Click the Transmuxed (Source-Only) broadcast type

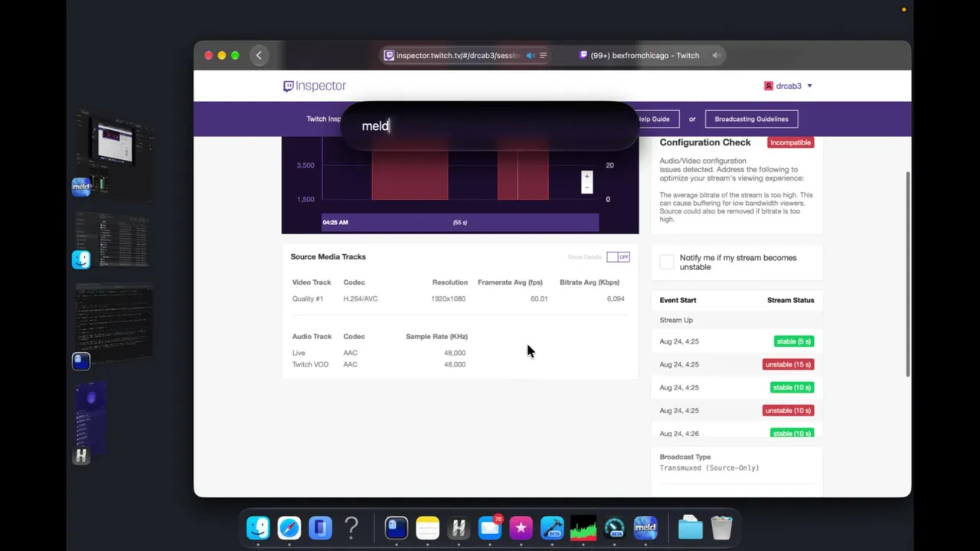click(x=709, y=468)
